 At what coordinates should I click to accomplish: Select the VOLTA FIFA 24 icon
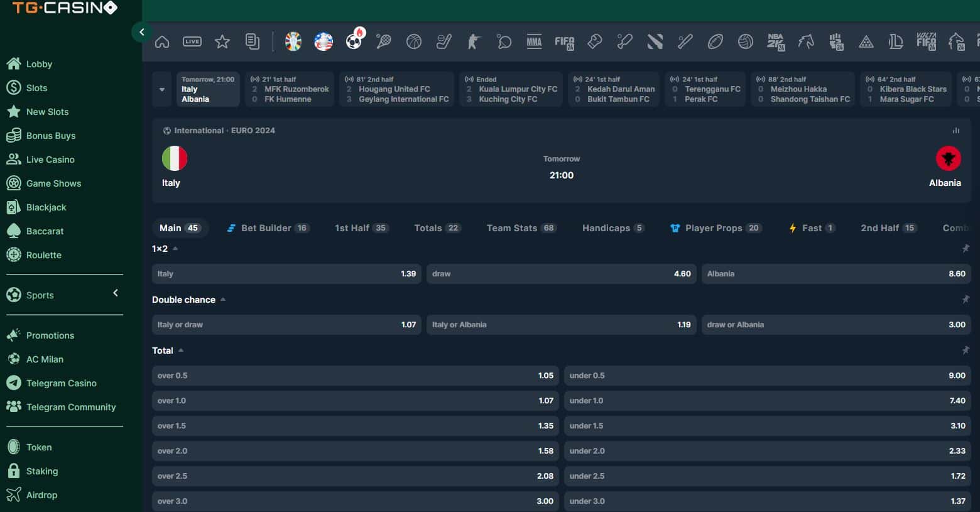pos(927,42)
